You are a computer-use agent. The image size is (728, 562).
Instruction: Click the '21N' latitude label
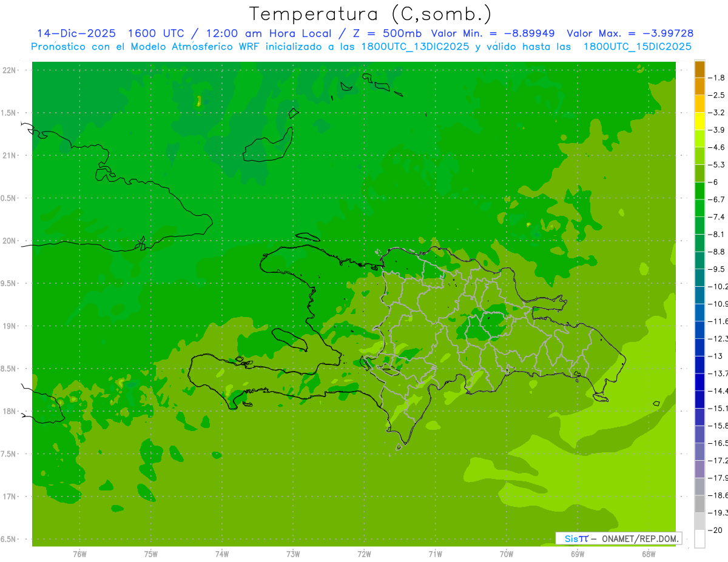tap(10, 155)
